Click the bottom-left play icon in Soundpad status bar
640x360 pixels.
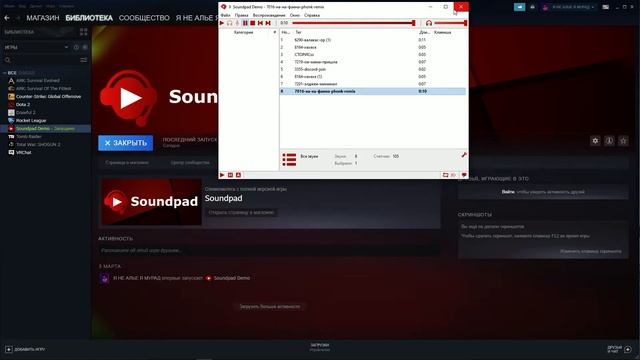(x=222, y=175)
